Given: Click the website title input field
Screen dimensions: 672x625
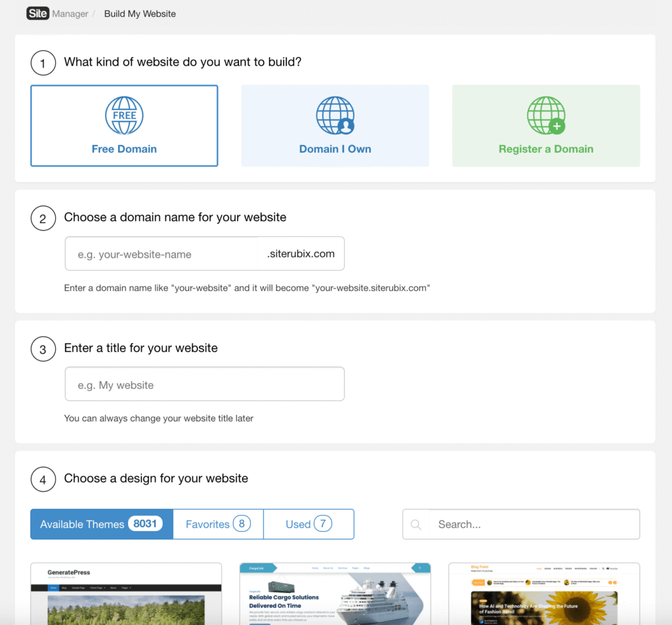Looking at the screenshot, I should (204, 384).
